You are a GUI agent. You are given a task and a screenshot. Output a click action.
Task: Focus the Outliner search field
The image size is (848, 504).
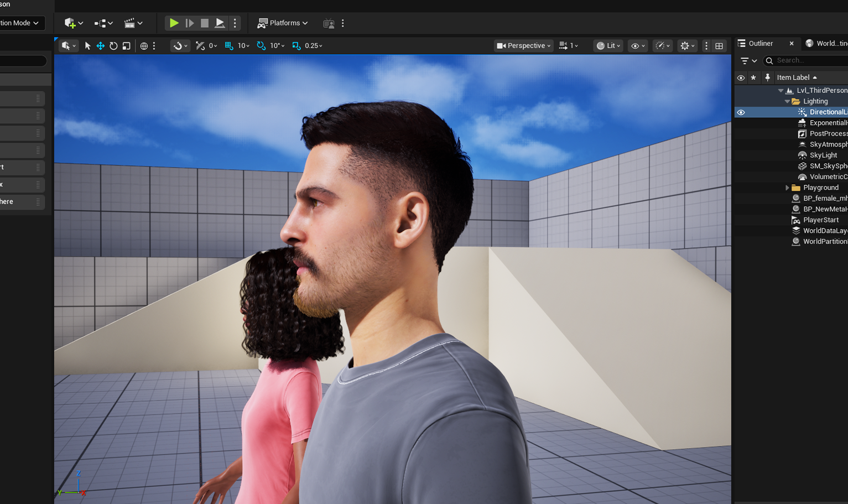coord(805,60)
